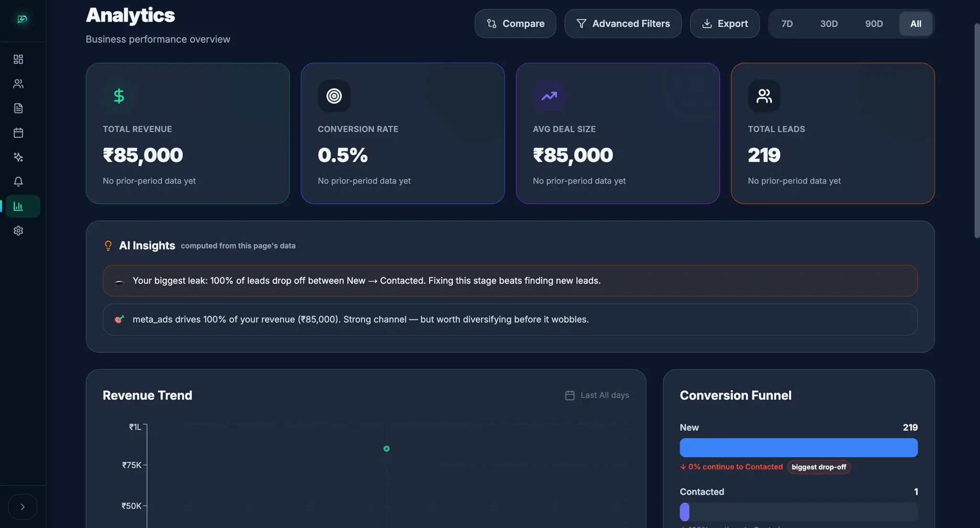Open the AI sparkles icon in sidebar

[x=18, y=157]
